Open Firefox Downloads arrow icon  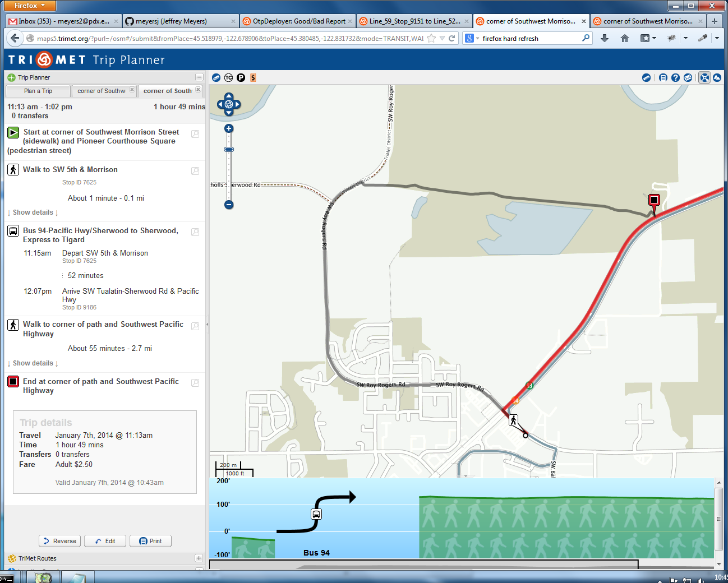605,38
